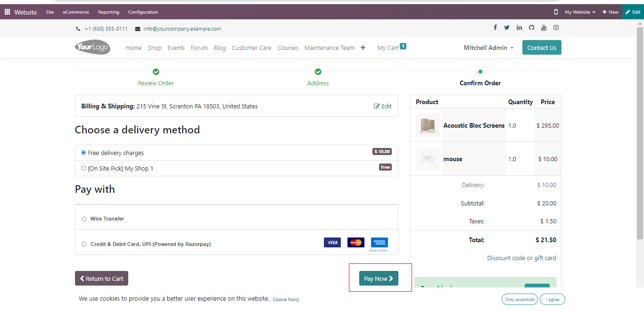Viewport: 644px width, 311px height.
Task: Click the GitHub social icon
Action: (531, 28)
